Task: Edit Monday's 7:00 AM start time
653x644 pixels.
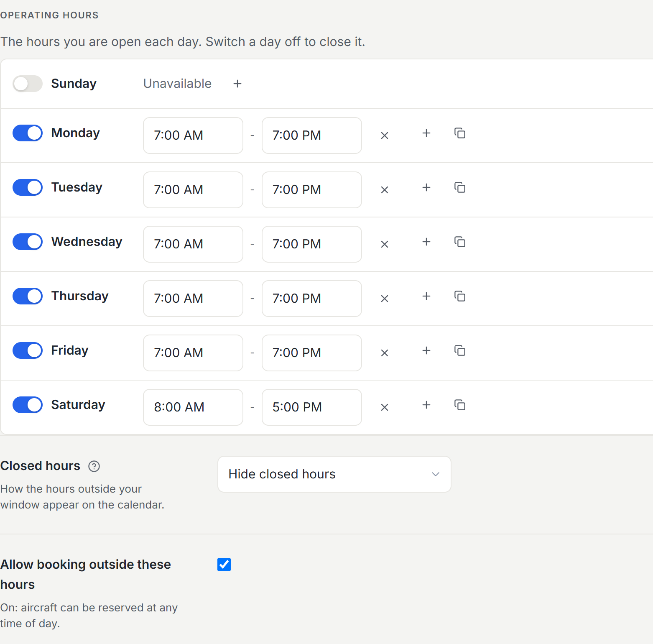Action: 193,135
